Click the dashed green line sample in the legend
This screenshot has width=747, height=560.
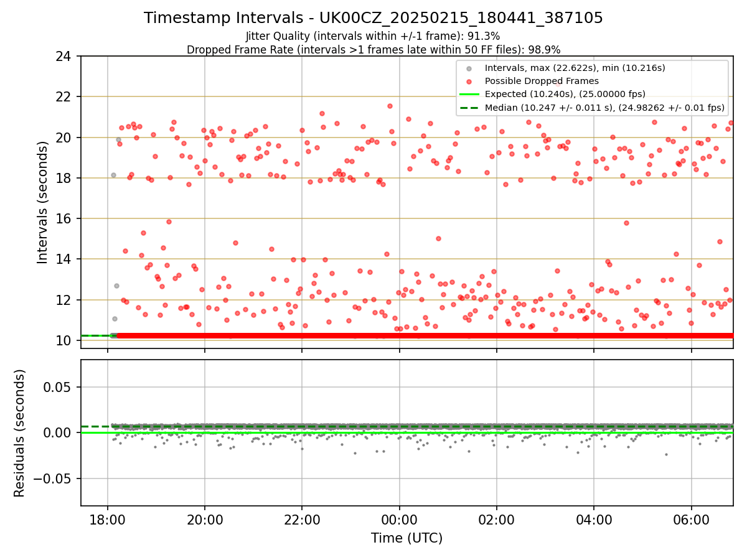coord(469,108)
